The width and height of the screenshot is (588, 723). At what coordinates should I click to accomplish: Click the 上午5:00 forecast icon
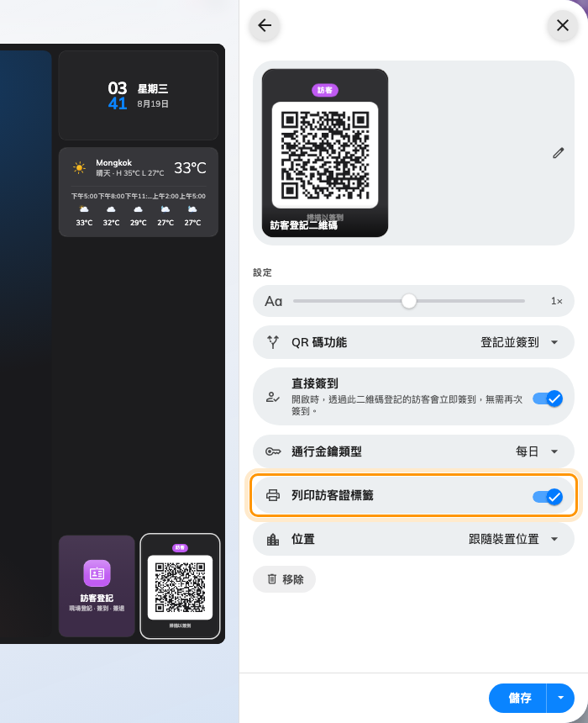tap(192, 209)
